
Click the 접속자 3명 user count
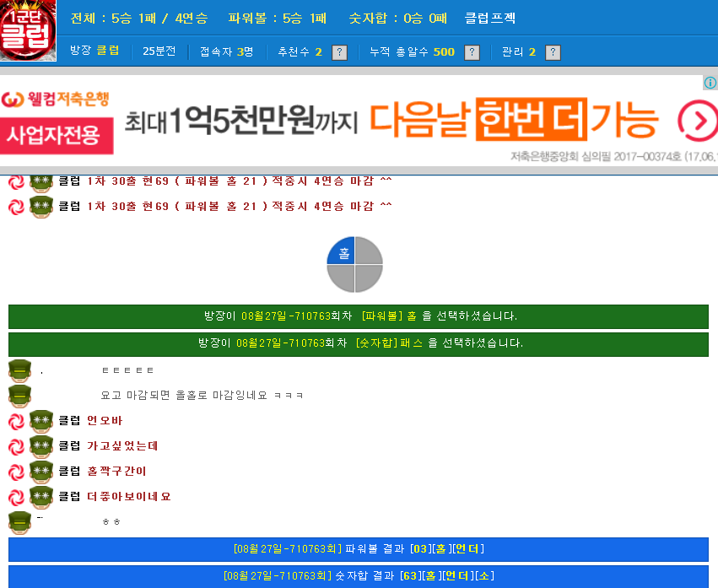click(227, 51)
